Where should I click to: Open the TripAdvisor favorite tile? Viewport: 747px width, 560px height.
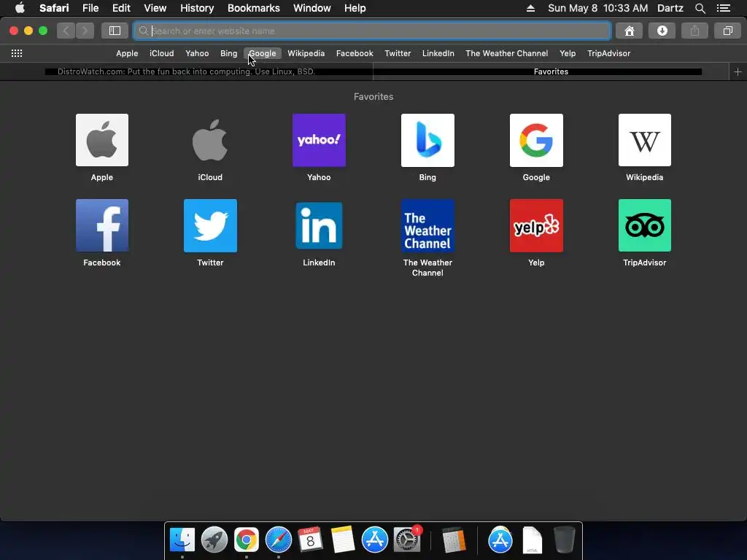pos(645,225)
